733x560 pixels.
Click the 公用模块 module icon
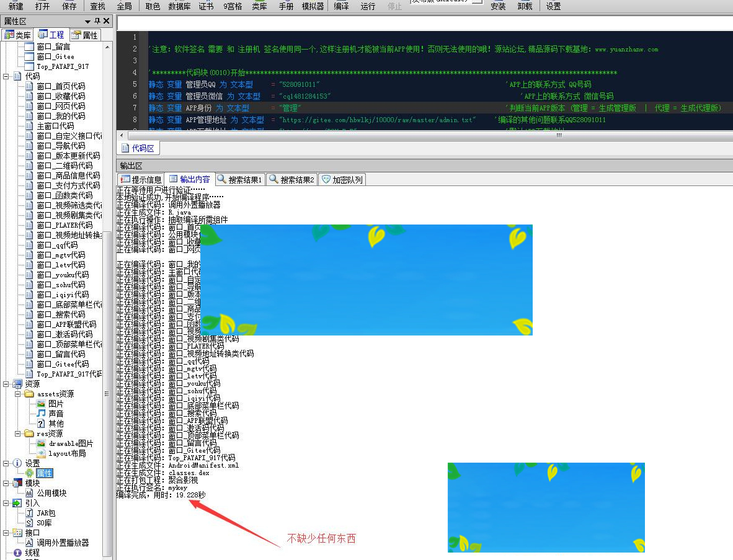click(29, 493)
